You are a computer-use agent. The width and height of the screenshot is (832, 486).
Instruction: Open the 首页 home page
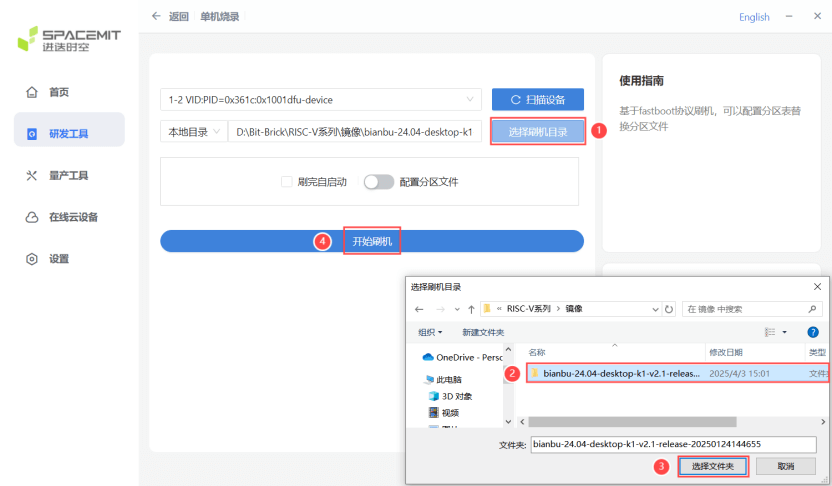(59, 93)
